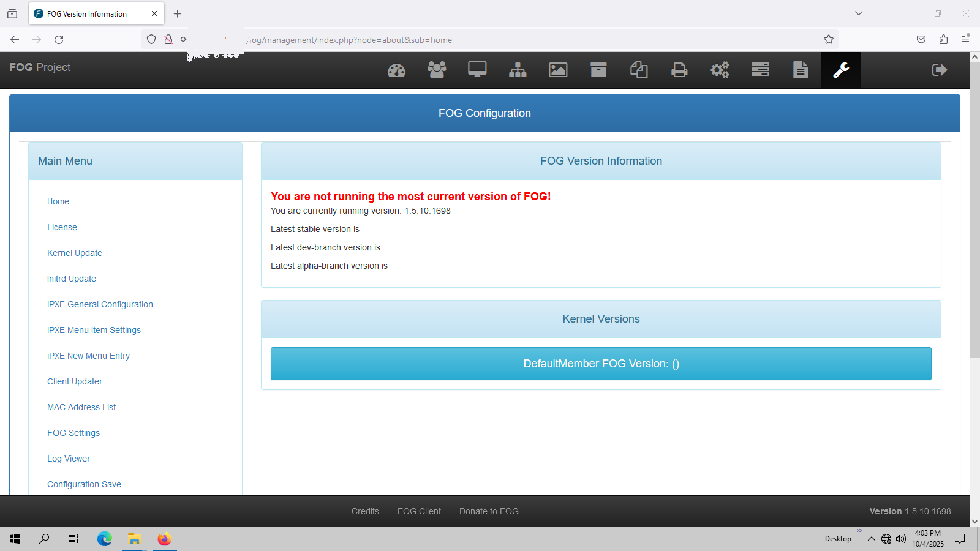Open Snapins copy-files icon
Image resolution: width=980 pixels, height=551 pixels.
[639, 70]
